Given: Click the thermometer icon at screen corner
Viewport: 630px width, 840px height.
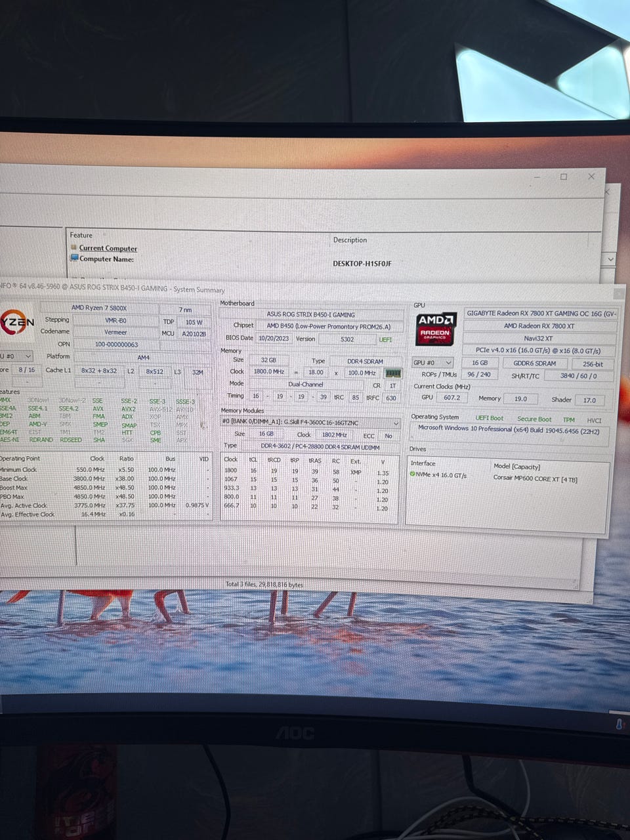Looking at the screenshot, I should (x=619, y=724).
